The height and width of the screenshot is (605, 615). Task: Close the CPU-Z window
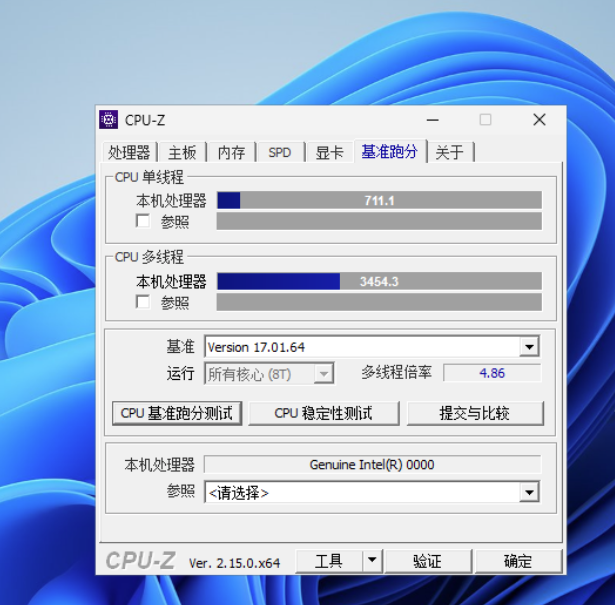tap(539, 120)
